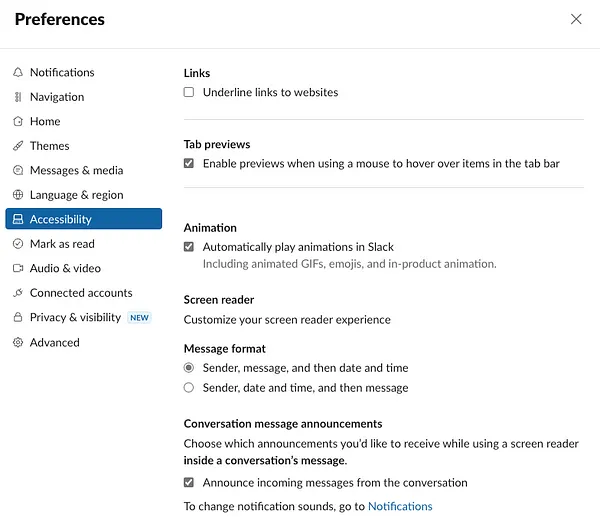
Task: Disable tab bar hover previews checkbox
Action: pyautogui.click(x=189, y=163)
